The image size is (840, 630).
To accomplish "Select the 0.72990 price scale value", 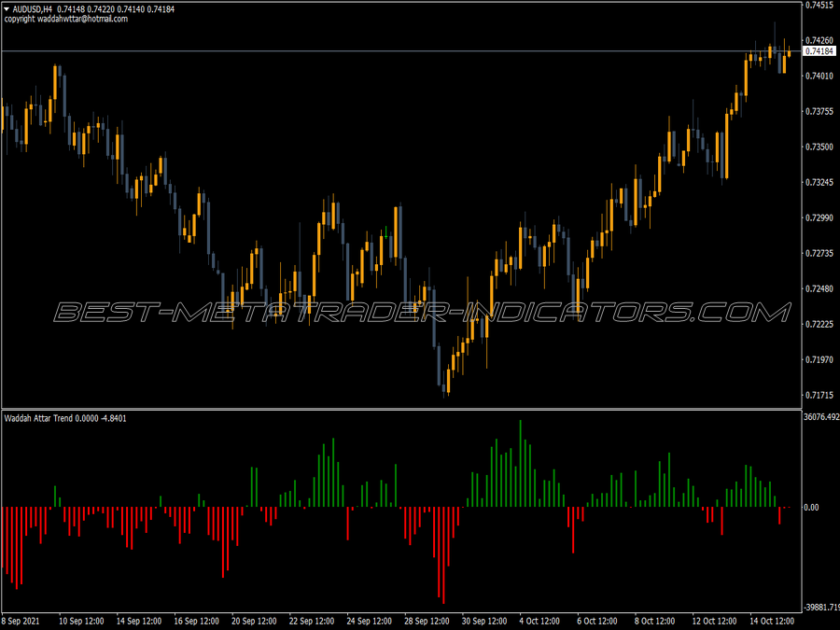I will point(819,217).
